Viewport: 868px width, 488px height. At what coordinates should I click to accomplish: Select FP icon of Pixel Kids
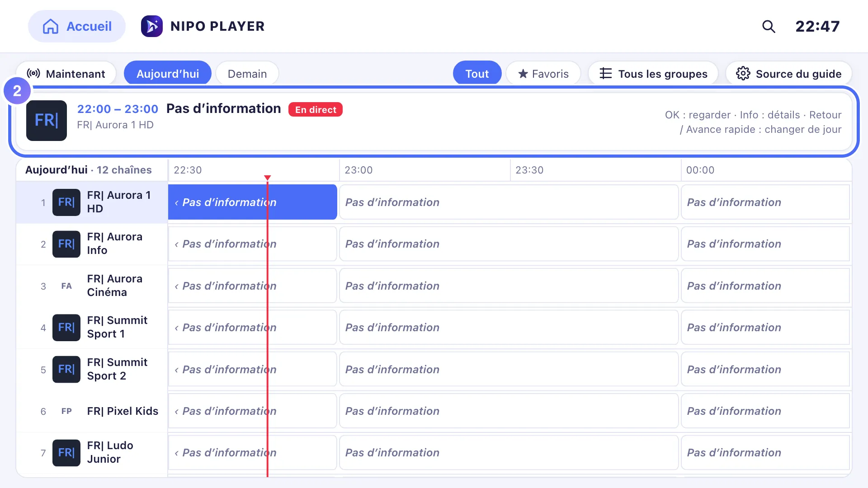click(x=66, y=411)
